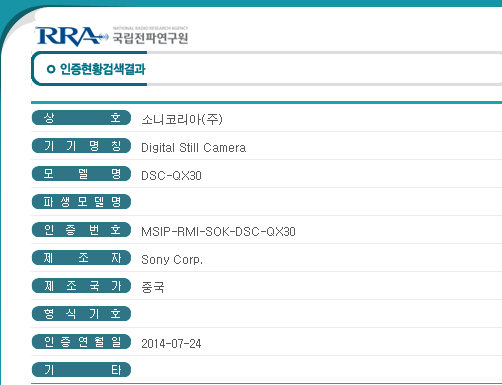
Task: Click the 국립전파연구원 agency name text
Action: point(150,38)
